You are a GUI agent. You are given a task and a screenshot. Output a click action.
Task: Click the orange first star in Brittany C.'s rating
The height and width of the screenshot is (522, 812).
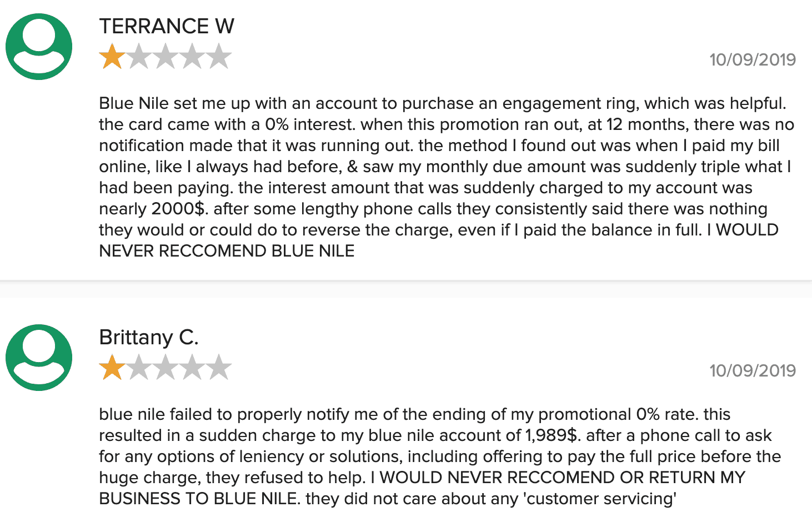112,368
